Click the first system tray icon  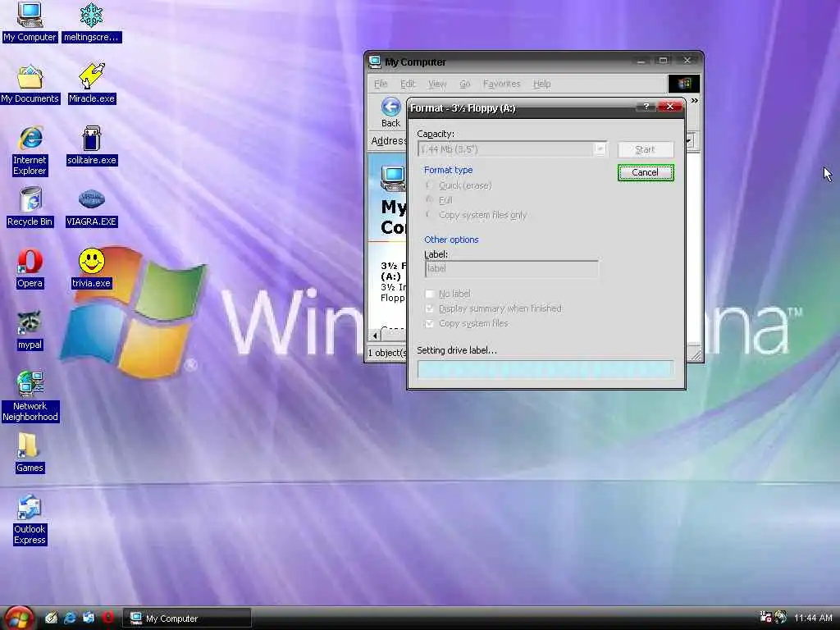[x=765, y=617]
